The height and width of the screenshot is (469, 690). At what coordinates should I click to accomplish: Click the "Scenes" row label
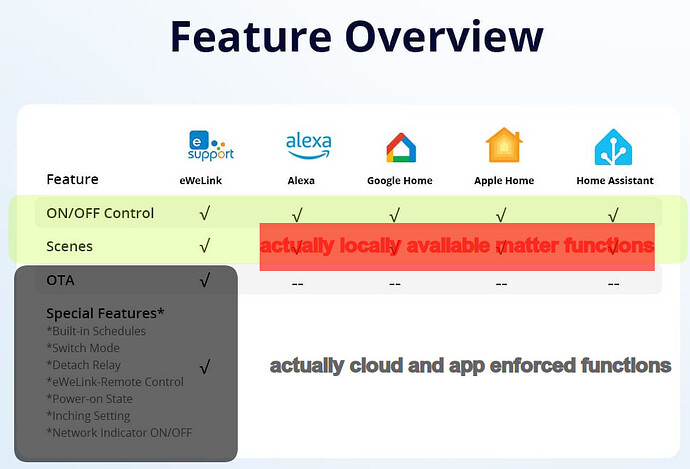(x=70, y=246)
